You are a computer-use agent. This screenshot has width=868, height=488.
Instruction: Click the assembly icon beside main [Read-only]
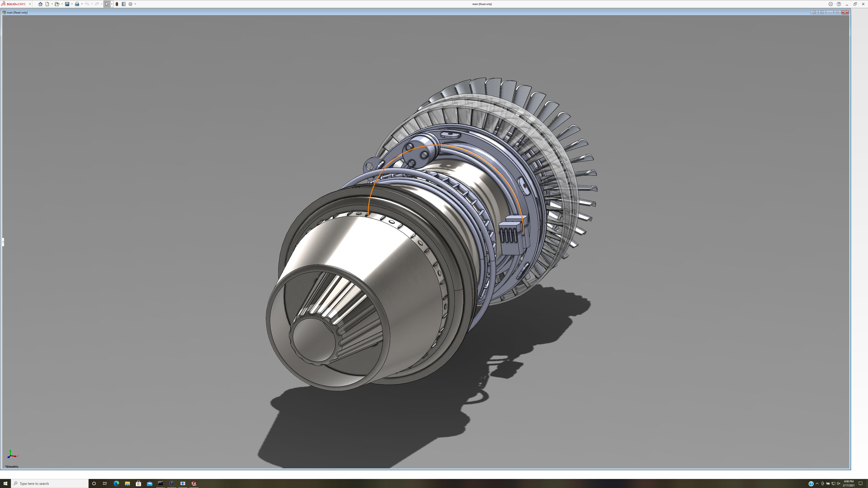(x=4, y=12)
